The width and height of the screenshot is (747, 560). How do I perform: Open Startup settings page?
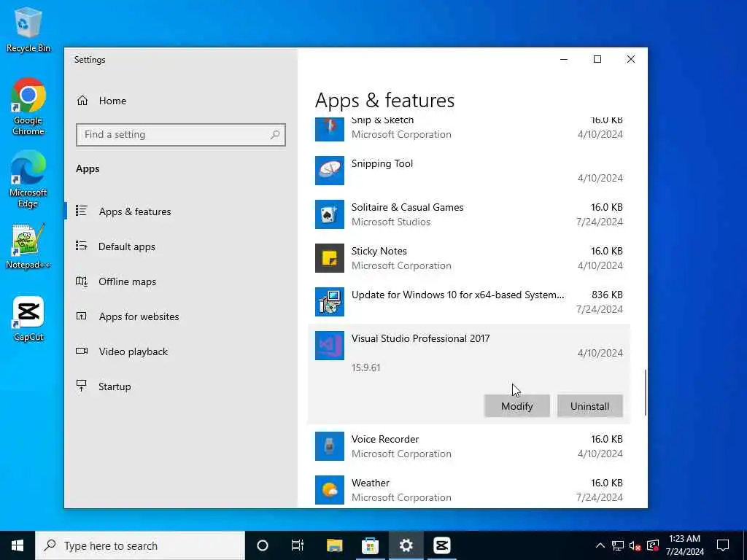click(x=115, y=386)
